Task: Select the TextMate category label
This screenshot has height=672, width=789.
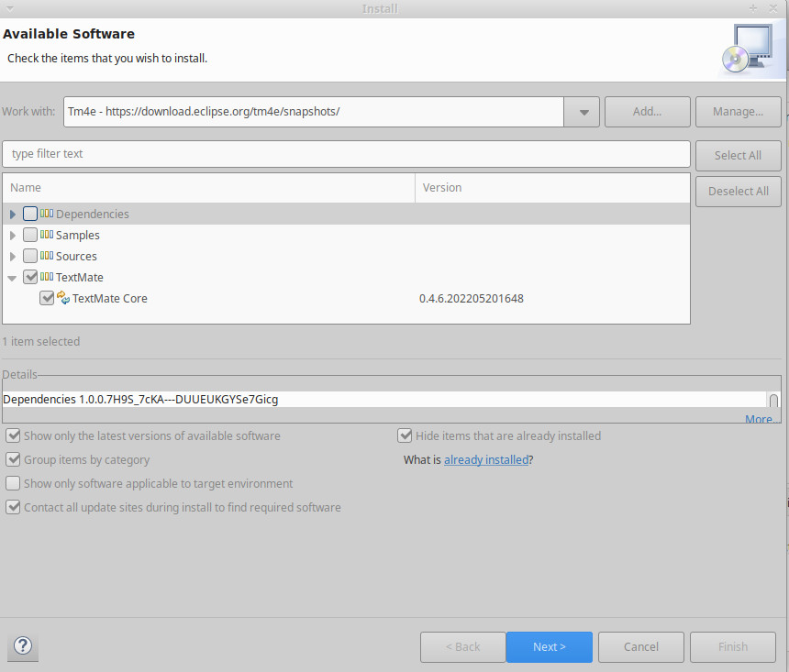Action: click(80, 277)
